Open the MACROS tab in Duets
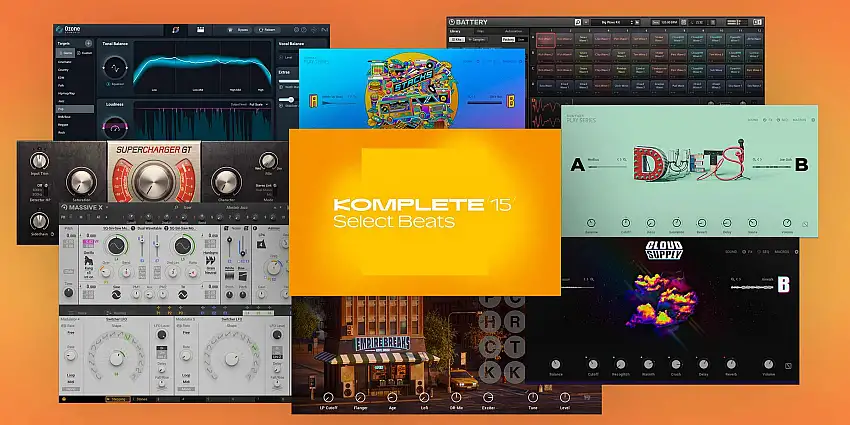Viewport: 850px width, 425px height. point(799,120)
